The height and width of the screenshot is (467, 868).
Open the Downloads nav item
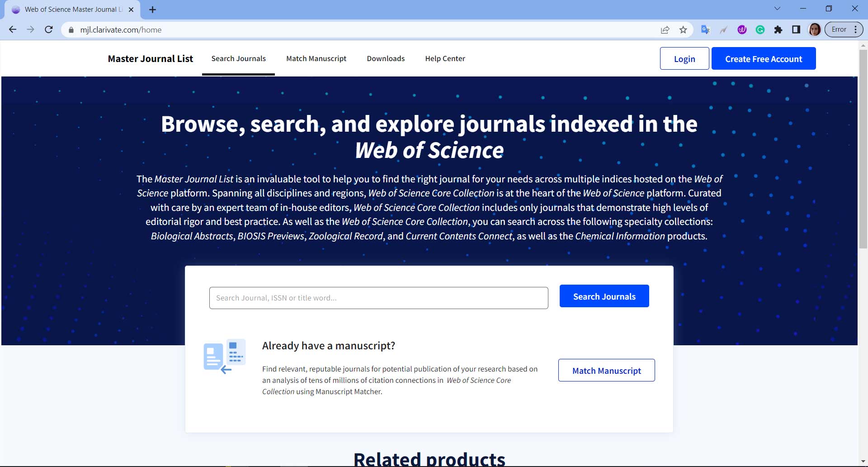click(x=386, y=58)
